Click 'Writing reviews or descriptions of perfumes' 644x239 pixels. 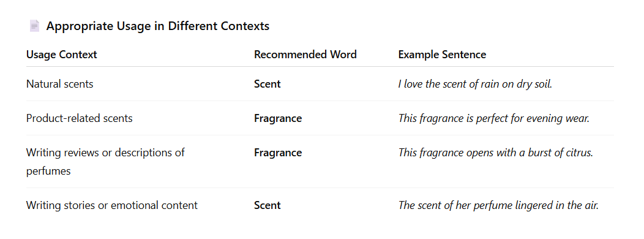pos(105,162)
